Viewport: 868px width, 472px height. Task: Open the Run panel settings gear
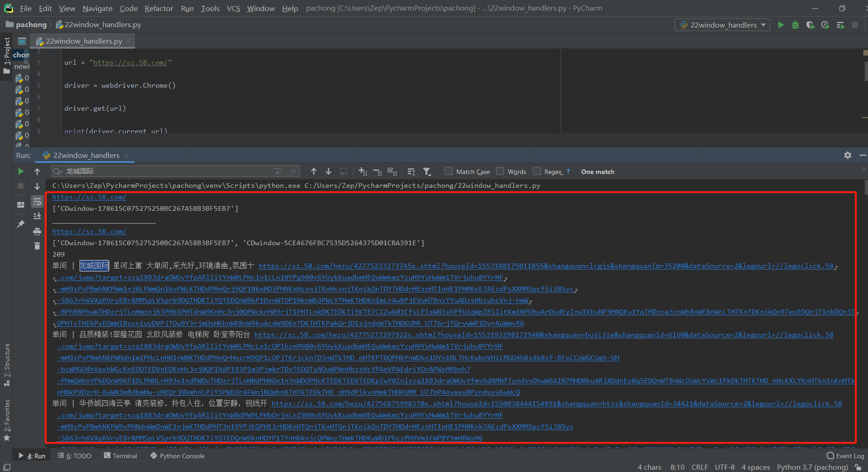(x=848, y=155)
